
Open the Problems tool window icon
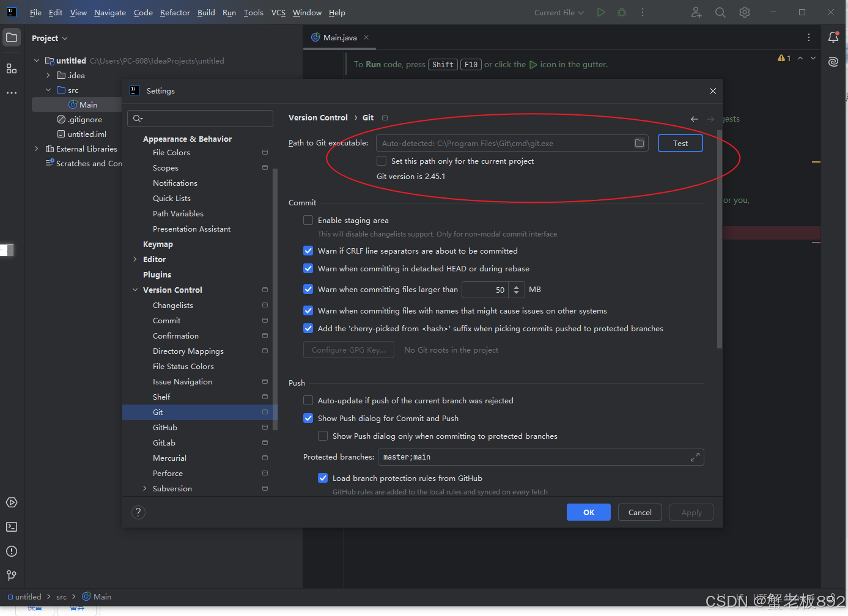click(12, 551)
